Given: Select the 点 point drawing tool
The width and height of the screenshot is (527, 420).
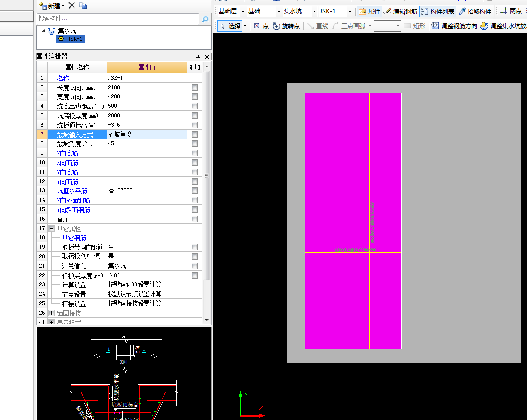Looking at the screenshot, I should (x=261, y=26).
